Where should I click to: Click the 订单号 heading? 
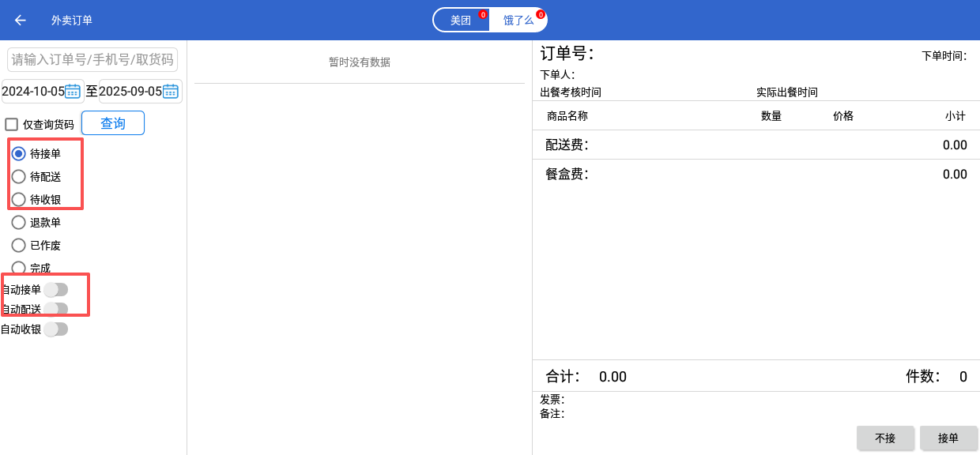[x=567, y=54]
